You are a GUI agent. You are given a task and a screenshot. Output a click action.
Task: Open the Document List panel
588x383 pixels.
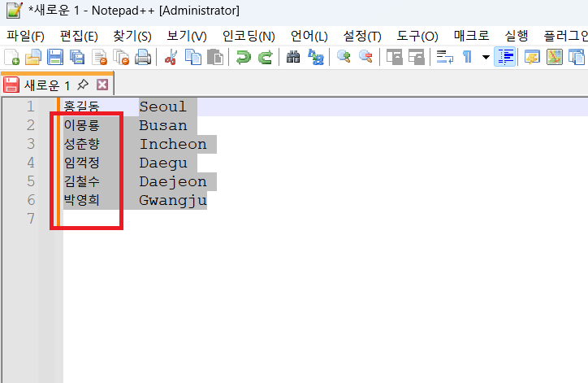click(x=577, y=58)
